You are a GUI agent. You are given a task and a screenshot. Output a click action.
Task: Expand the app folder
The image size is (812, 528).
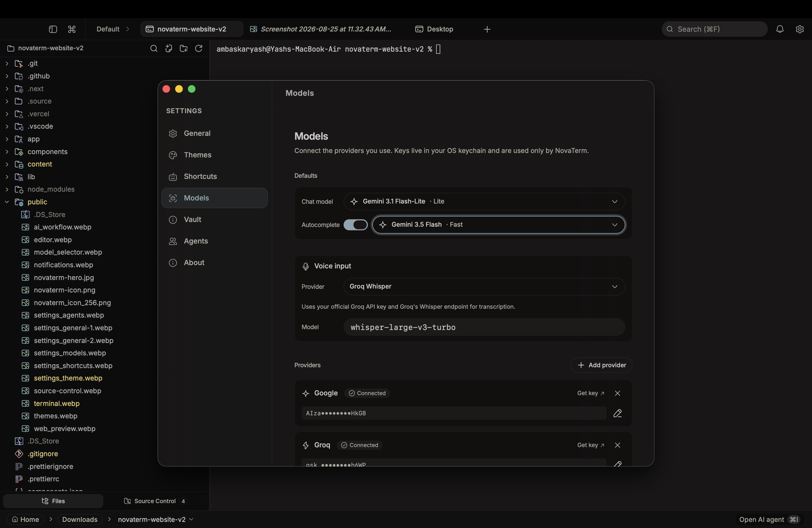(7, 139)
